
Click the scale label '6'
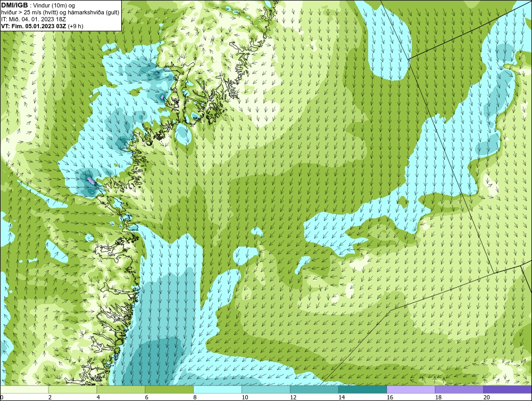click(147, 397)
